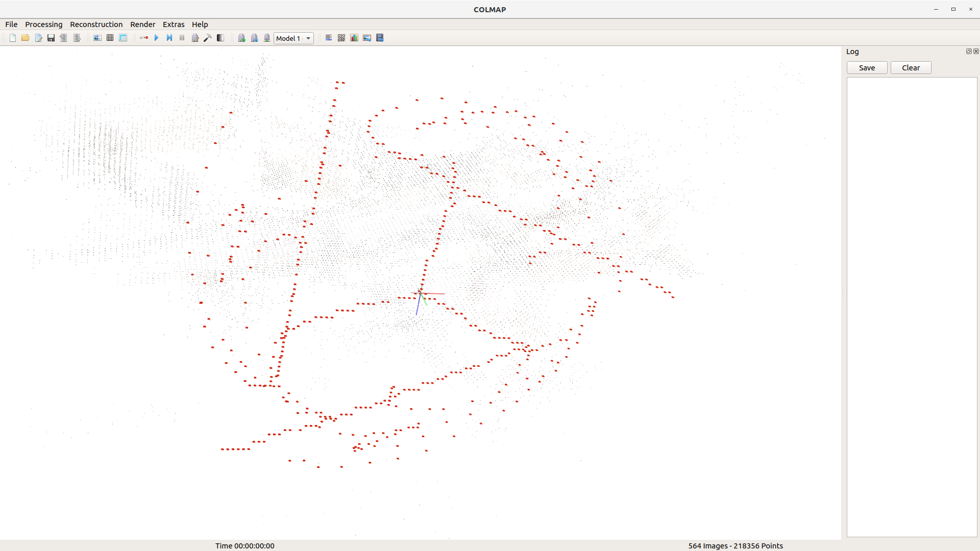Open the Render menu
Viewport: 980px width, 551px height.
point(142,24)
